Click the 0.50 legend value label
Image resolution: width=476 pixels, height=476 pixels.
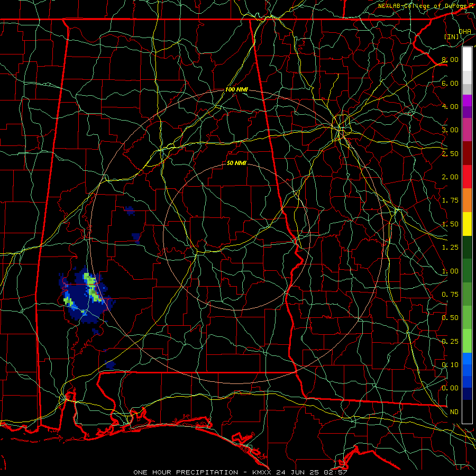[x=450, y=318]
